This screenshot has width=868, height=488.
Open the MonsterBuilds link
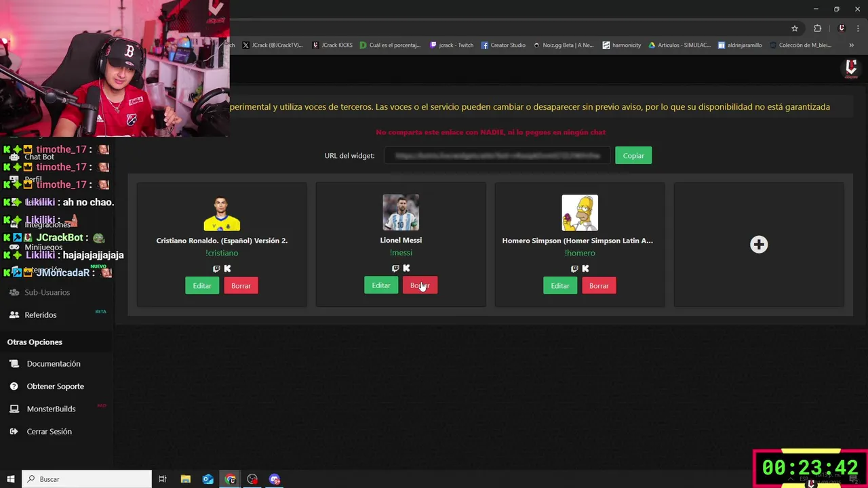click(52, 409)
